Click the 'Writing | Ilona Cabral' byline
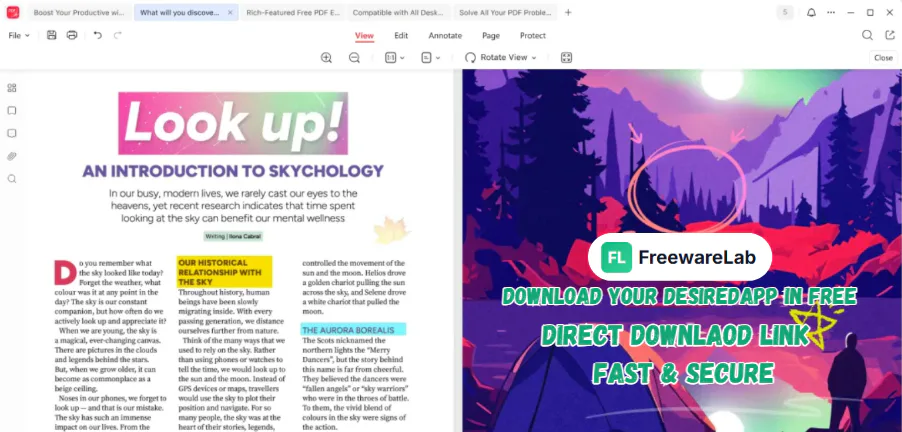 233,236
